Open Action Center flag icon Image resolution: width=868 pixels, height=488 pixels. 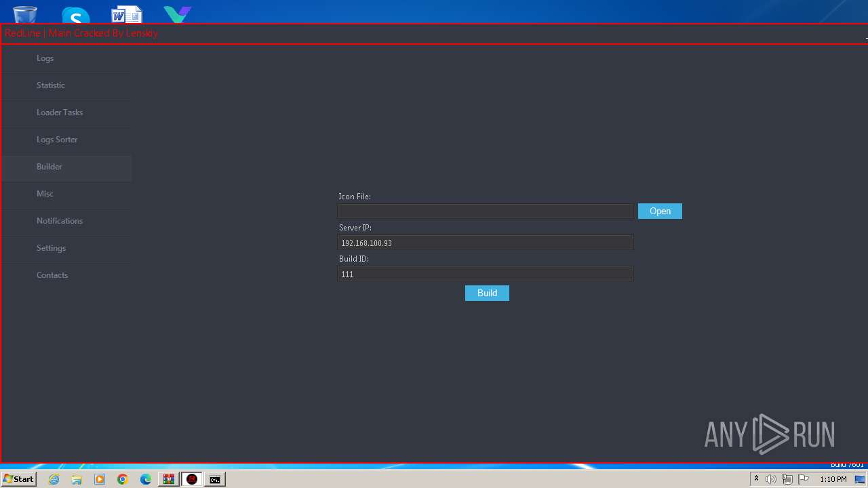click(804, 479)
